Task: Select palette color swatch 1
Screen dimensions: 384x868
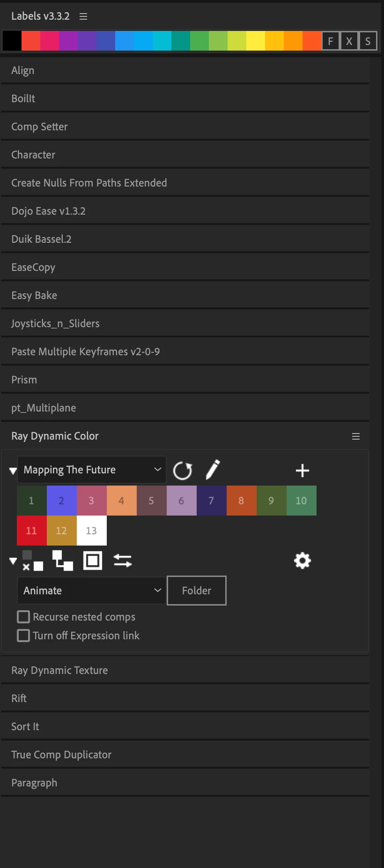Action: pyautogui.click(x=32, y=501)
